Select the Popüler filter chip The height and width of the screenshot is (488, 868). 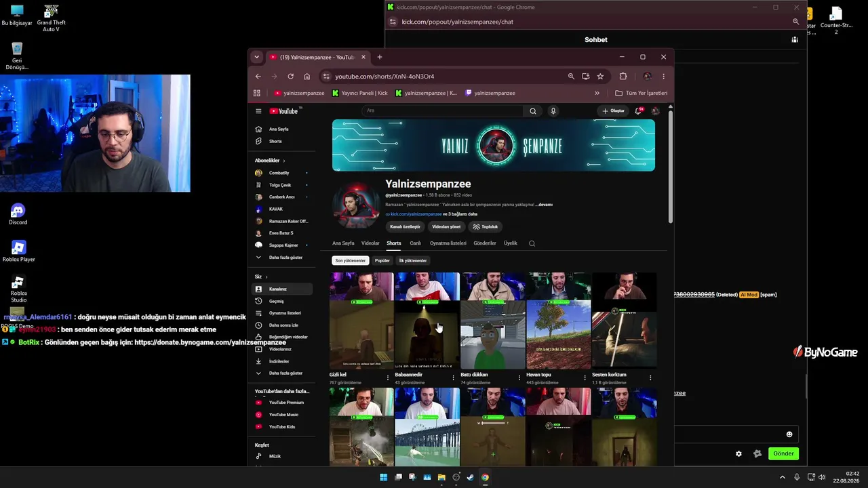click(382, 260)
